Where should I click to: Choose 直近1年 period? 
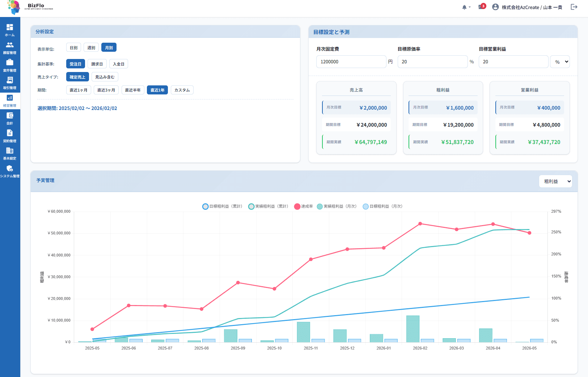[x=157, y=90]
